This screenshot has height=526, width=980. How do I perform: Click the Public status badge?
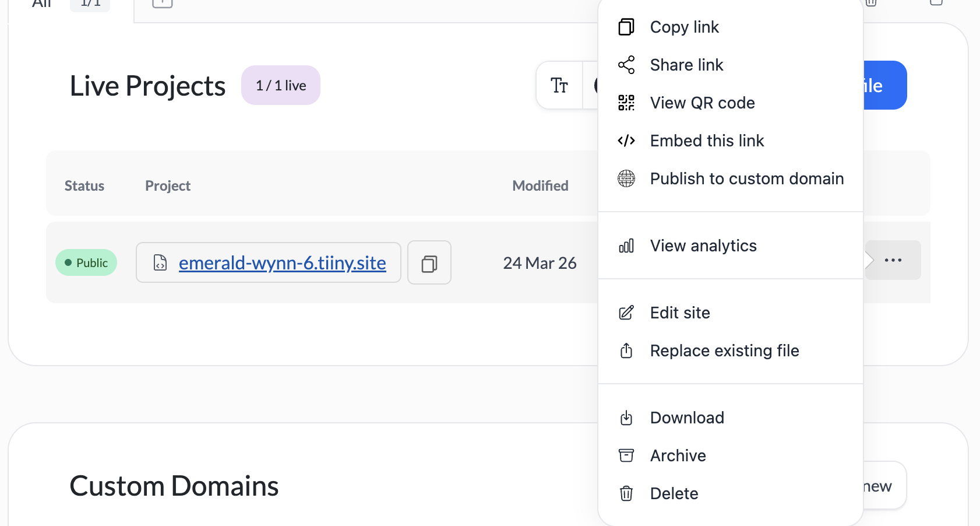tap(86, 263)
